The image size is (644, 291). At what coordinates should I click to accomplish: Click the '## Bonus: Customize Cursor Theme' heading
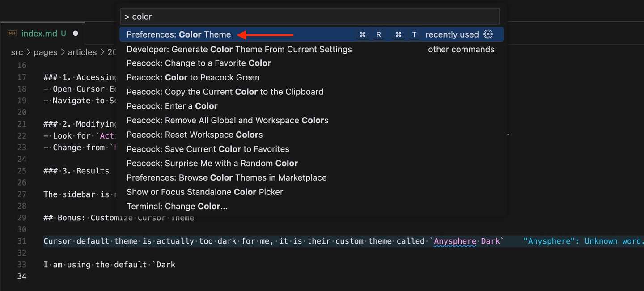click(x=119, y=218)
